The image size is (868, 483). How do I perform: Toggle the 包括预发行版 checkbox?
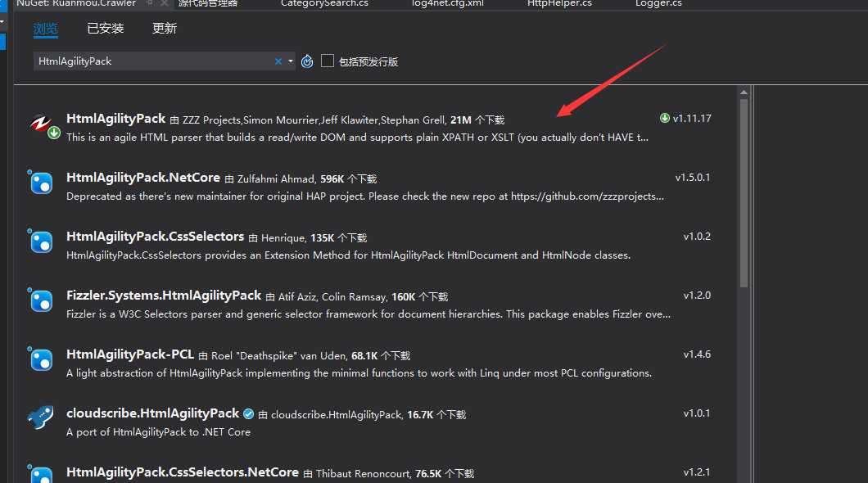click(328, 61)
